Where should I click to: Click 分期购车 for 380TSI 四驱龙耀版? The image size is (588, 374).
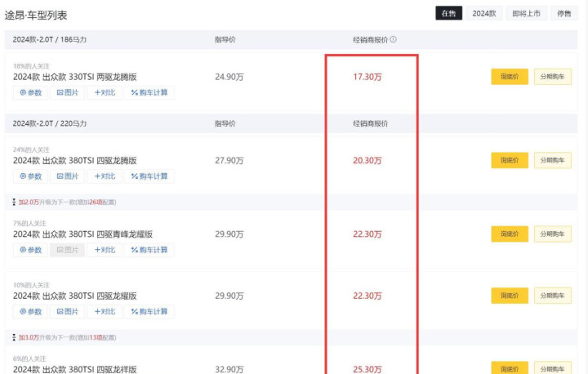coord(552,296)
